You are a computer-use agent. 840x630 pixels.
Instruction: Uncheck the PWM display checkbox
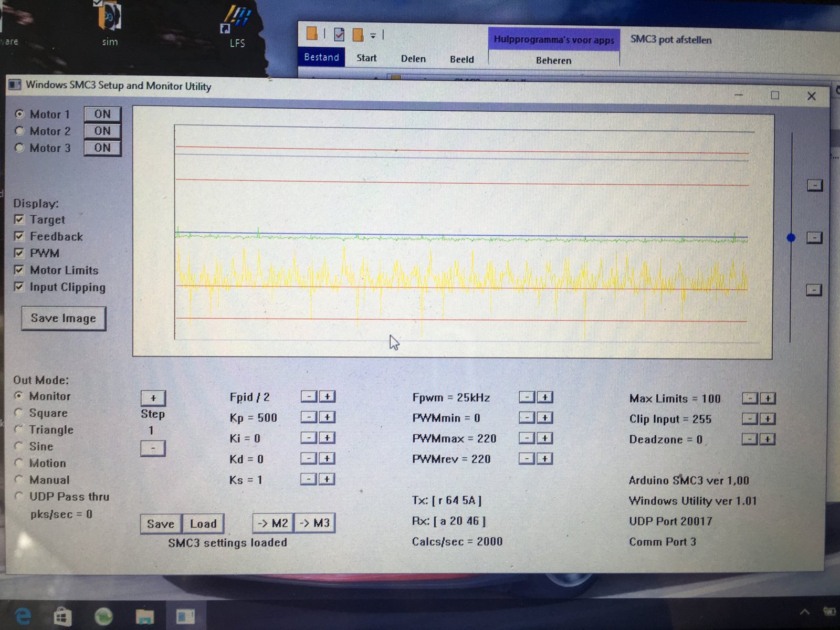click(x=19, y=253)
